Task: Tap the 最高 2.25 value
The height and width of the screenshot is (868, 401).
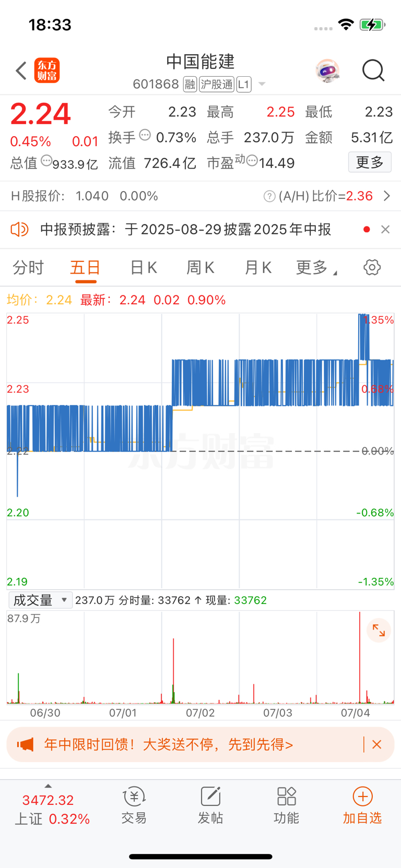Action: [281, 112]
